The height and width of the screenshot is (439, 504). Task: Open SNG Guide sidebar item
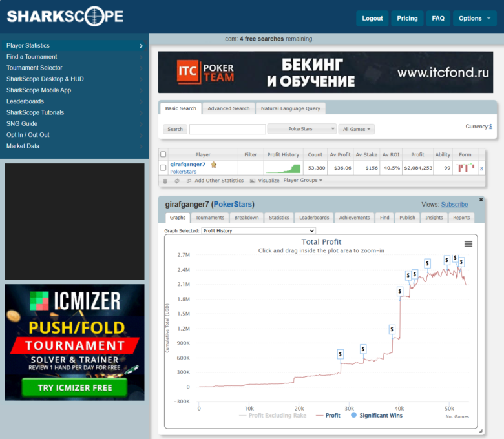coord(74,124)
